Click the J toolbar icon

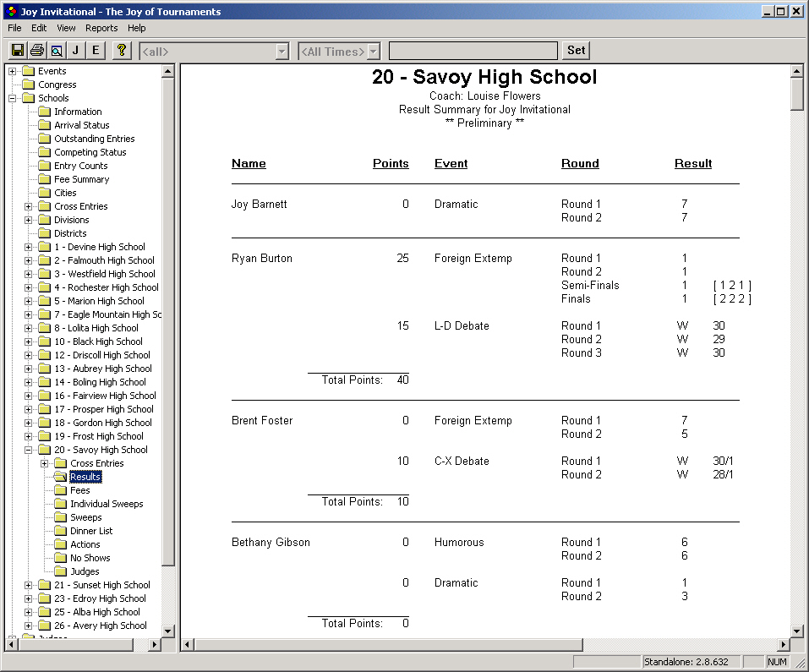tap(75, 50)
